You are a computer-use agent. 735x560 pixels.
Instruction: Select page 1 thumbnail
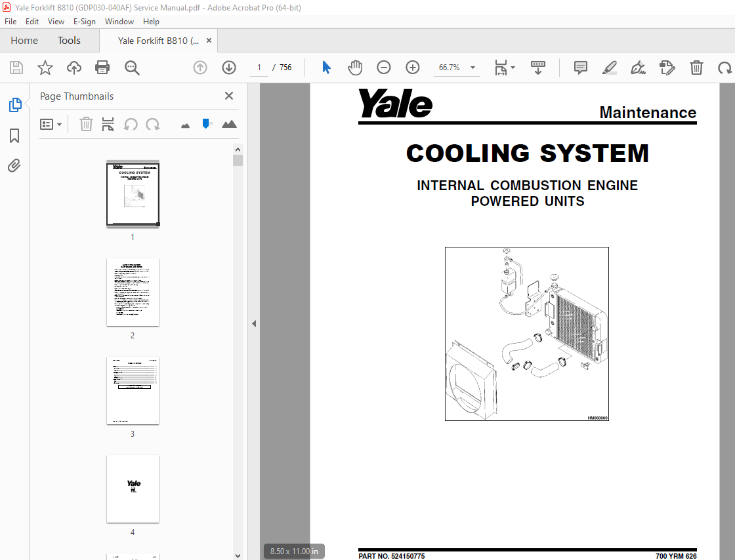point(133,194)
